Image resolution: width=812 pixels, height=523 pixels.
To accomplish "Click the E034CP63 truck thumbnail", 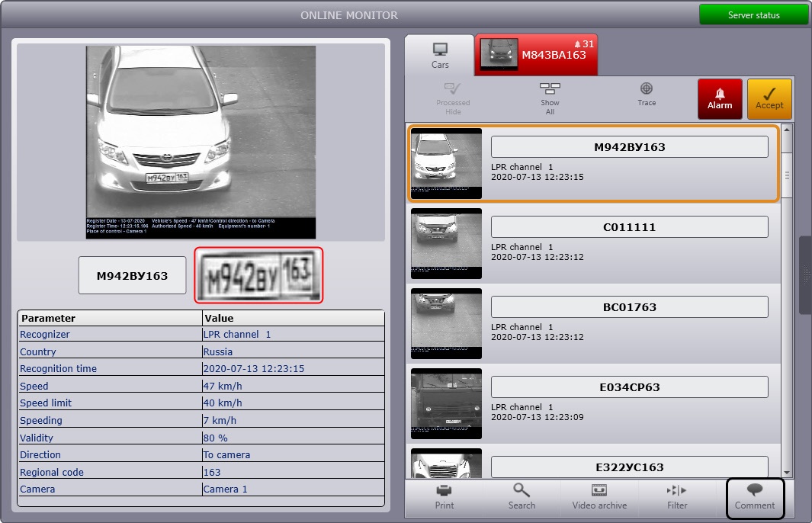I will [446, 403].
